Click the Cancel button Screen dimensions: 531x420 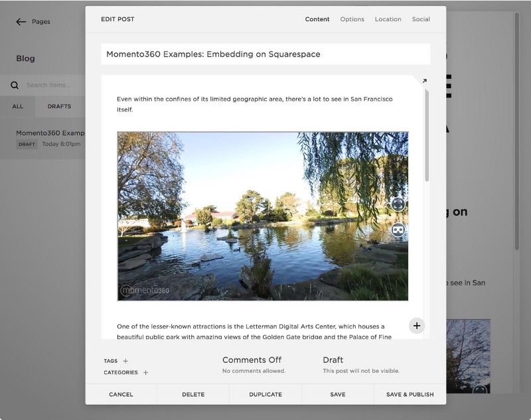coord(121,394)
